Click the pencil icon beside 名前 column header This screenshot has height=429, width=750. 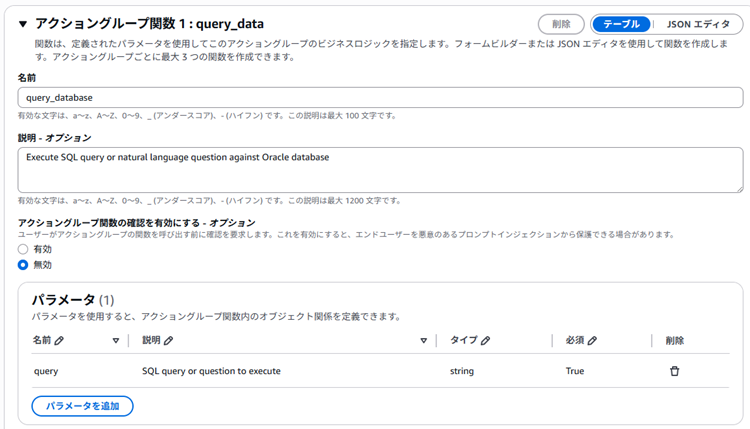tap(59, 341)
